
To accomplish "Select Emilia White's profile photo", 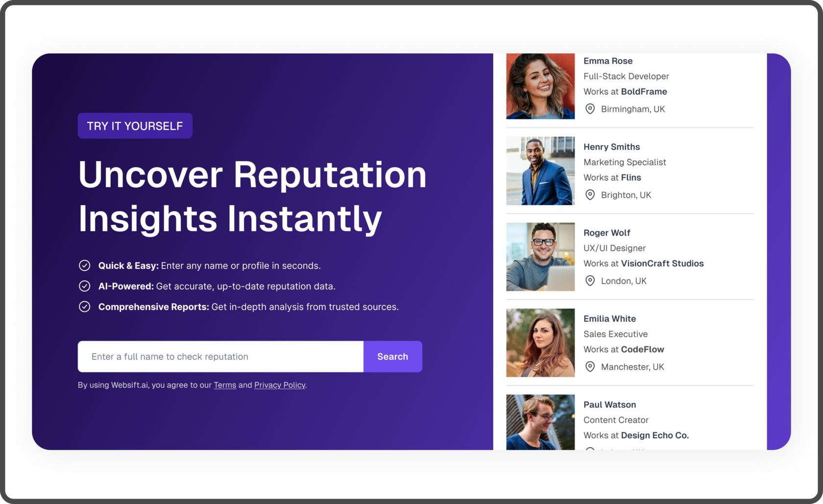I will [x=540, y=343].
